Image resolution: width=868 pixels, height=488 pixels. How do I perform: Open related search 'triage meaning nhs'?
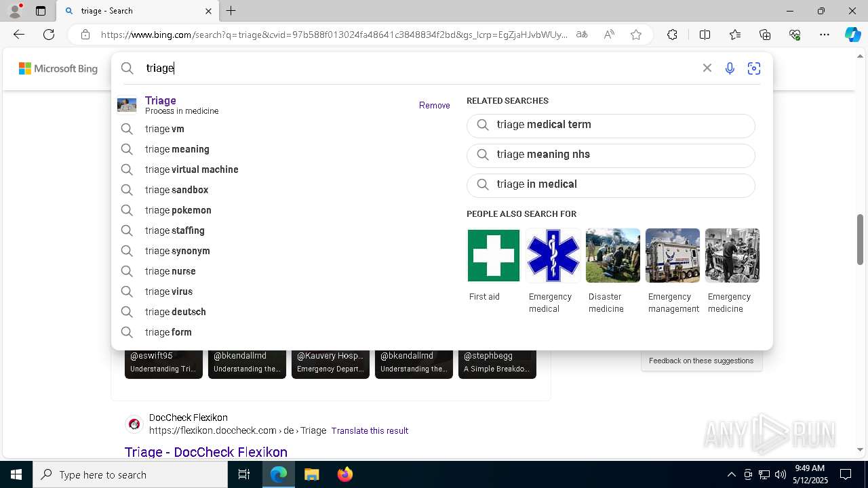tap(610, 155)
